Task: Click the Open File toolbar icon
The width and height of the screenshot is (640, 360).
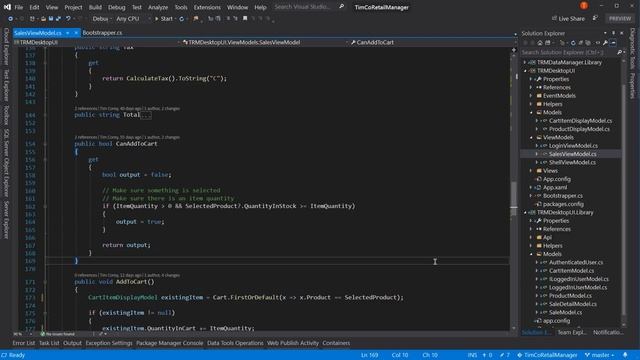Action: tap(43, 19)
